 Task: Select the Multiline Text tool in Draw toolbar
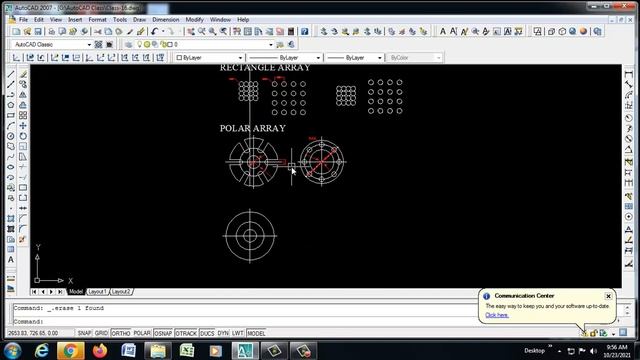coord(11,260)
